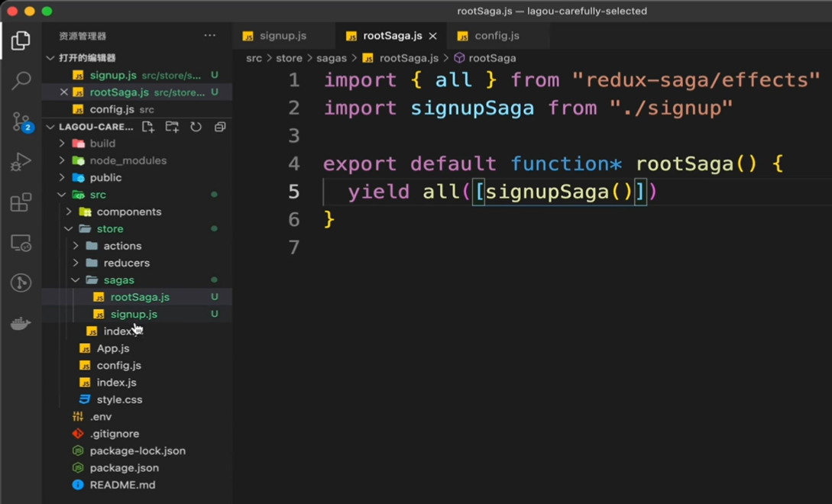Click "redux-saga/effects" string in line 1
This screenshot has width=832, height=504.
696,80
